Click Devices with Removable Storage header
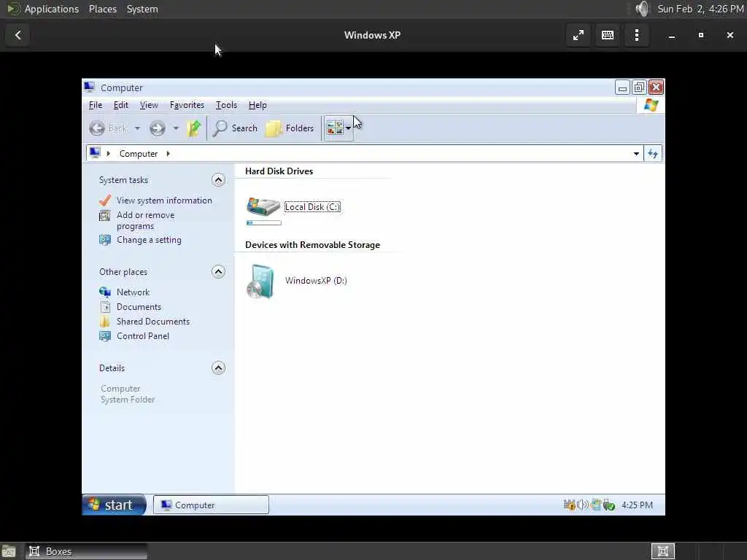The width and height of the screenshot is (747, 560). (x=312, y=245)
